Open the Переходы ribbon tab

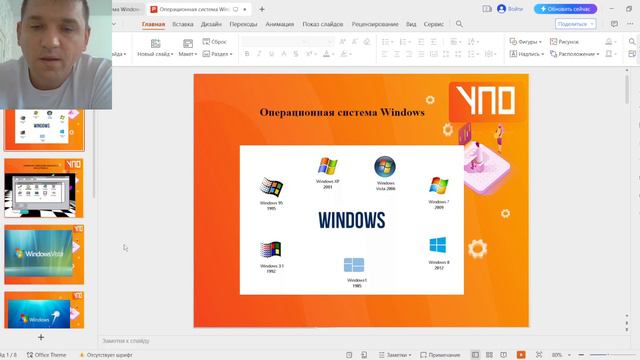pos(243,24)
